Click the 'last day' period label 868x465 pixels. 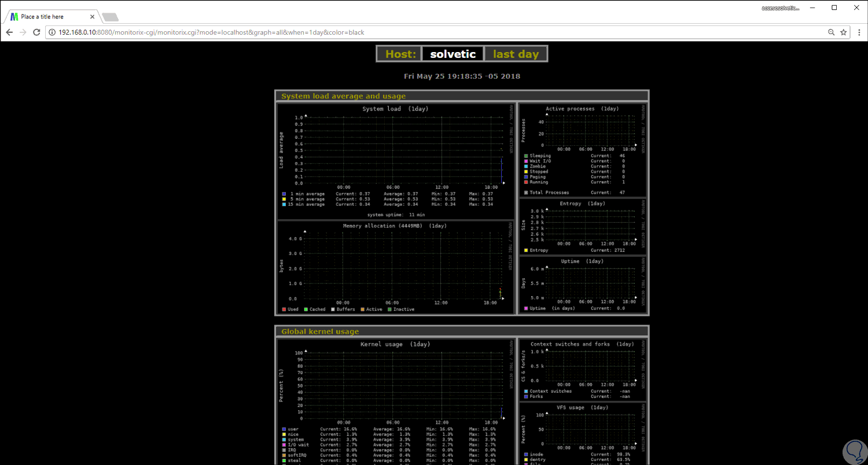(516, 54)
